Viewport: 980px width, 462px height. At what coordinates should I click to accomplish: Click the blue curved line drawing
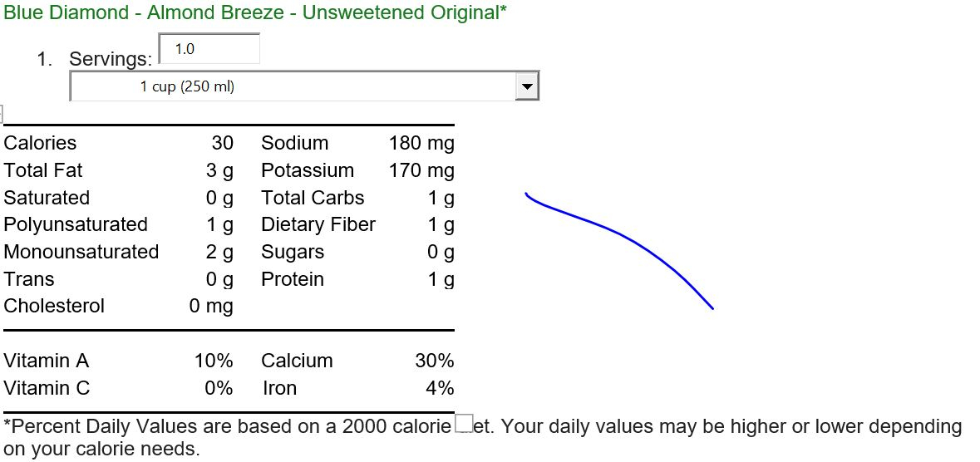618,250
